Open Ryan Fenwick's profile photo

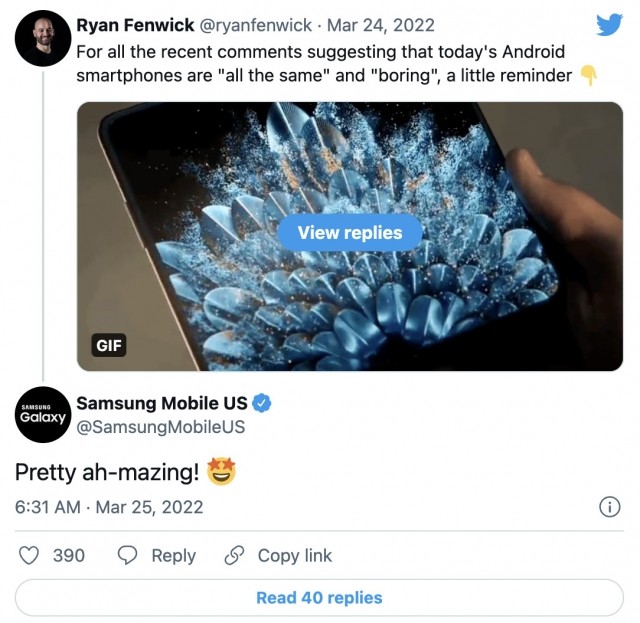click(x=42, y=38)
